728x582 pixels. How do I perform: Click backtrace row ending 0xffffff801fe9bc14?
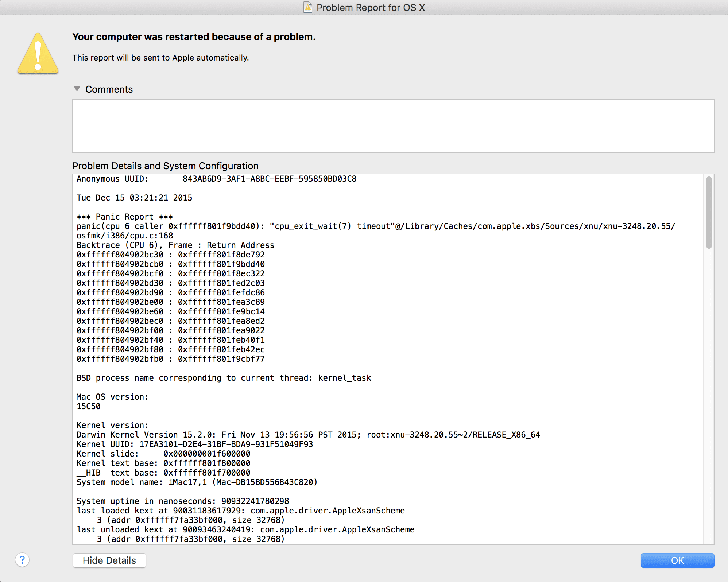pyautogui.click(x=171, y=311)
